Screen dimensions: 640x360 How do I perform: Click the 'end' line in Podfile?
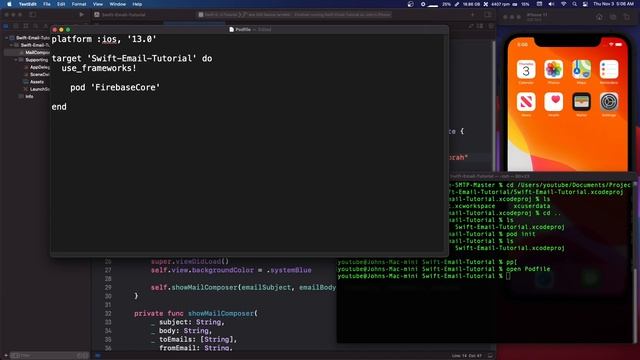click(x=59, y=107)
